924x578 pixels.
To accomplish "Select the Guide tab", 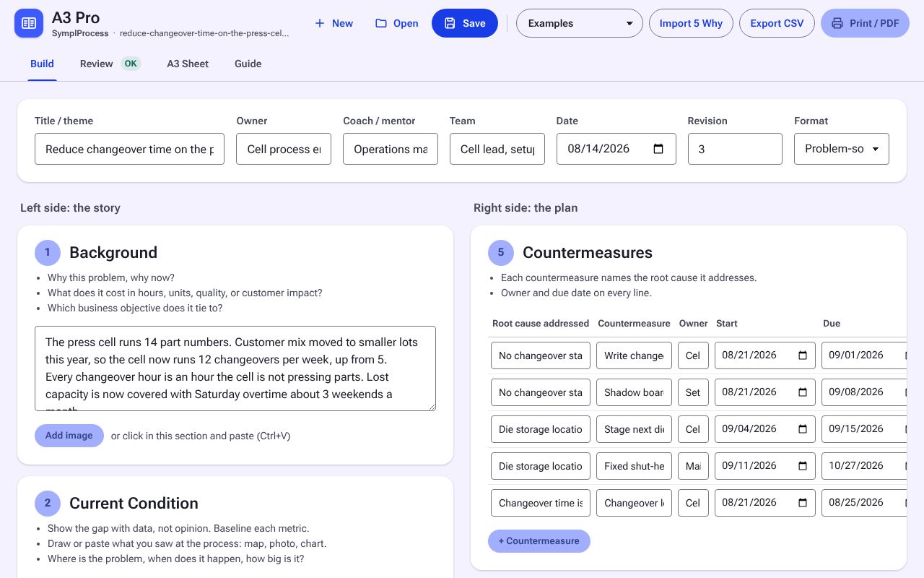I will [248, 64].
